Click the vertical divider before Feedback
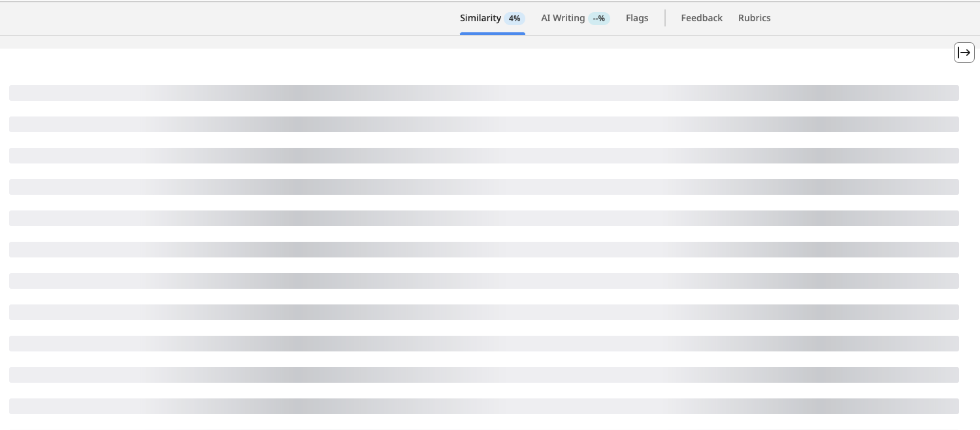The image size is (980, 430). tap(665, 18)
